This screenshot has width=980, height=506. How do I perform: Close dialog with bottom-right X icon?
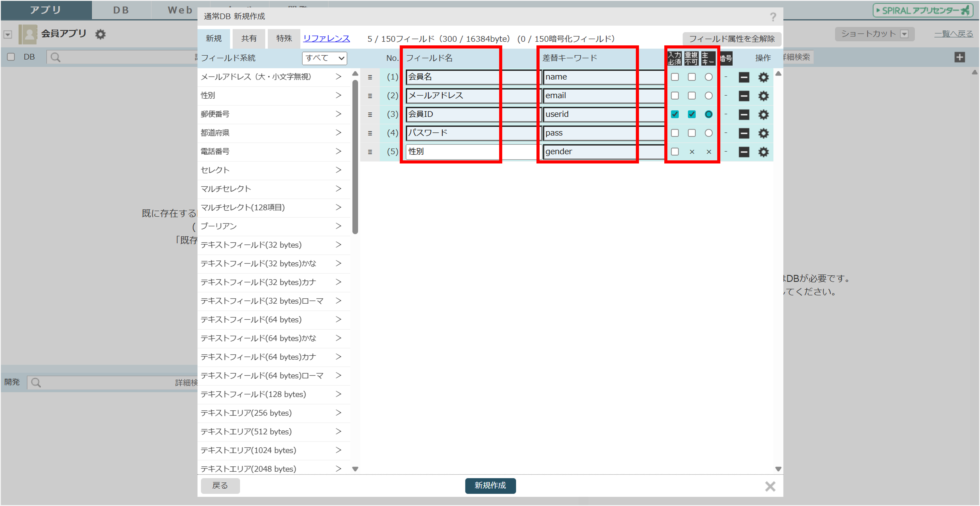(770, 486)
